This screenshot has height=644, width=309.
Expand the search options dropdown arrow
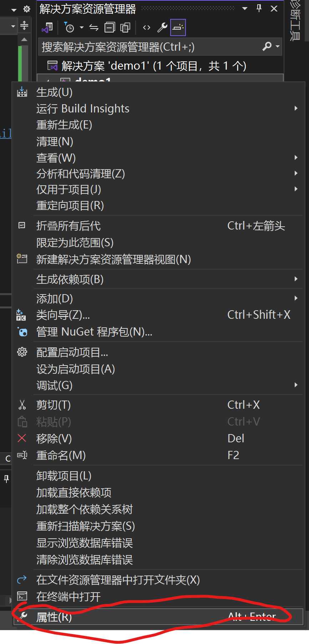tap(278, 46)
